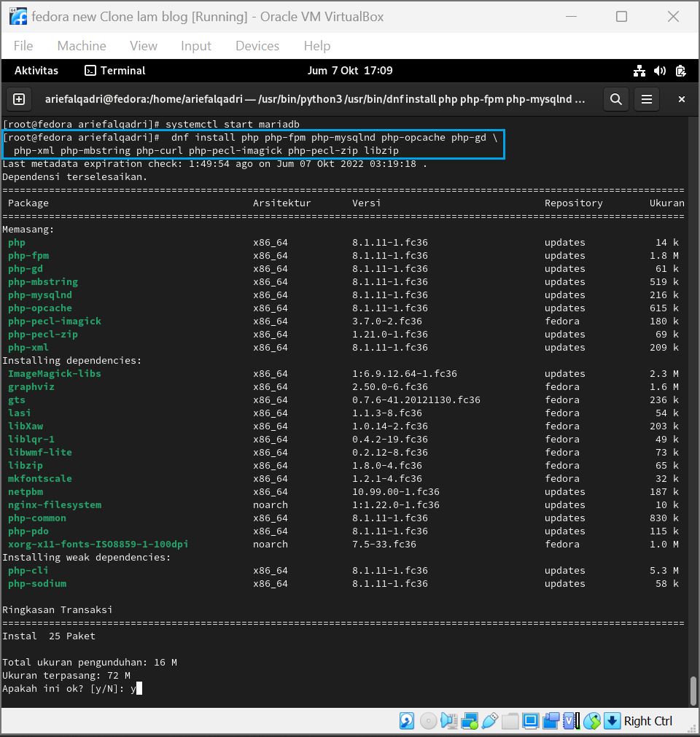
Task: Open the USB devices indicator icon
Action: 490,720
